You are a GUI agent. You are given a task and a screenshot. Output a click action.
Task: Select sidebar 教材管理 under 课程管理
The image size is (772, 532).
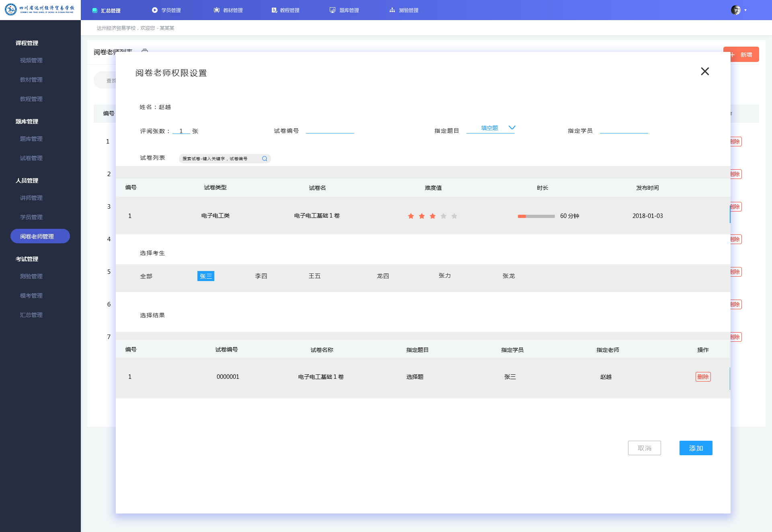pyautogui.click(x=31, y=80)
